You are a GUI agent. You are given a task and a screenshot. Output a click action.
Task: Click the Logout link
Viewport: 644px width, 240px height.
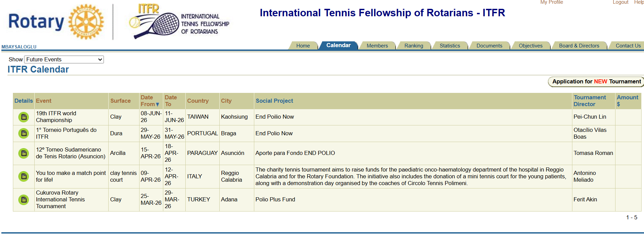[620, 2]
